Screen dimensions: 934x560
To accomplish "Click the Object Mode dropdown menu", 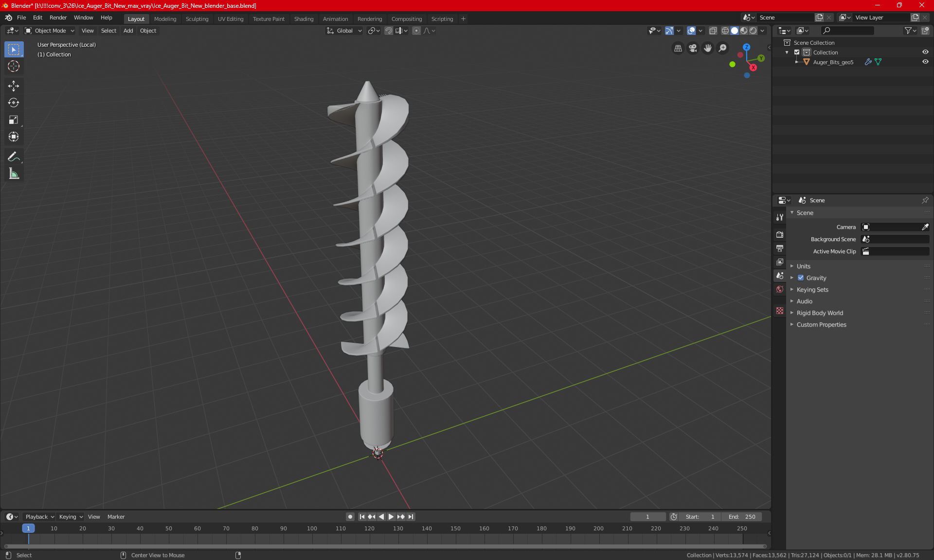I will click(50, 30).
